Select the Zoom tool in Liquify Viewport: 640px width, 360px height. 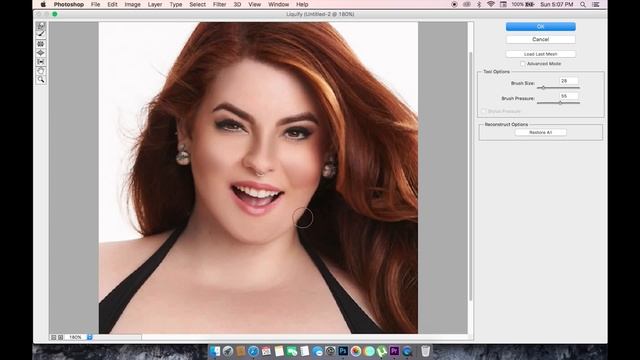(x=40, y=80)
